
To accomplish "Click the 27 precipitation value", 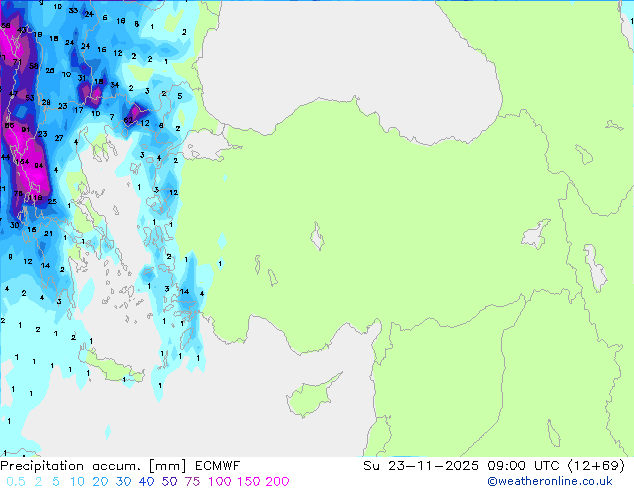I will tap(59, 138).
